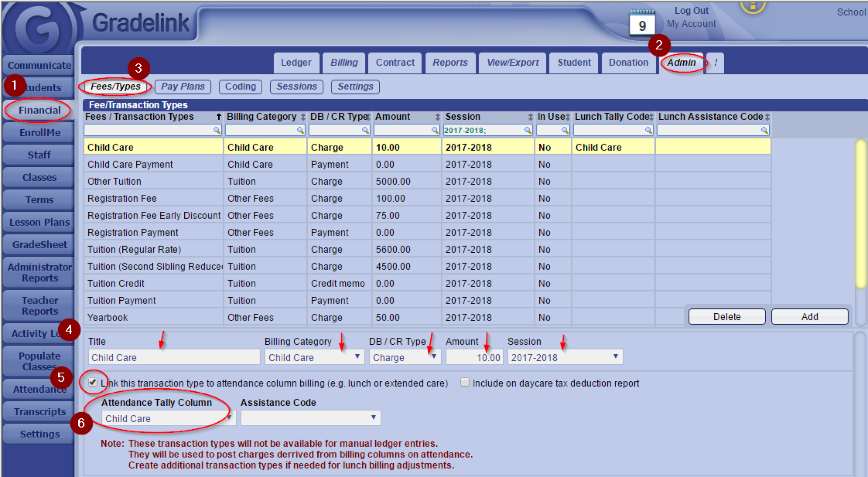Click search icon in Session filter
The width and height of the screenshot is (868, 477).
click(x=527, y=130)
